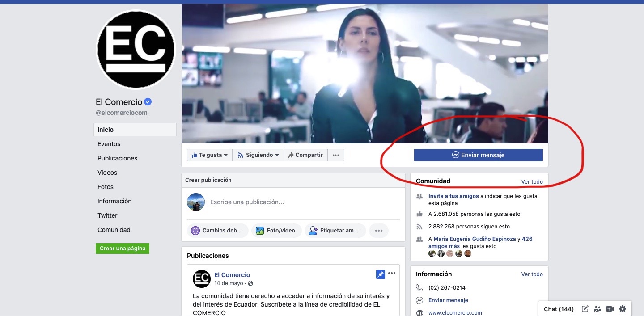
Task: Click El Comercio profile logo picture
Action: pos(136,49)
